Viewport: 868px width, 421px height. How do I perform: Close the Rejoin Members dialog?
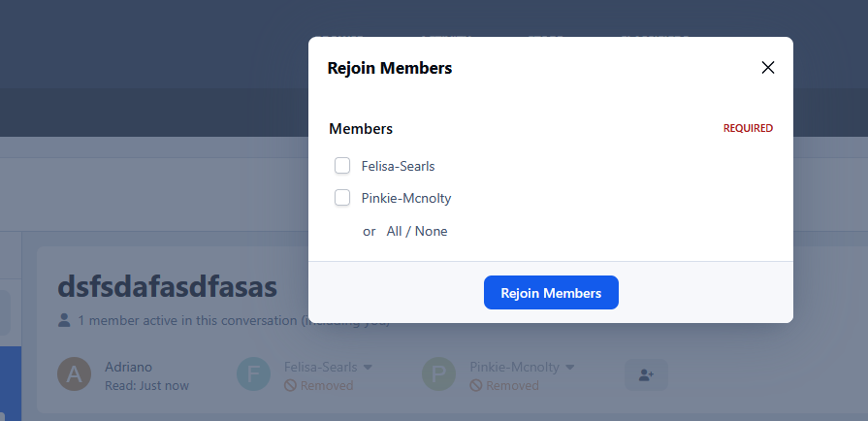(768, 68)
